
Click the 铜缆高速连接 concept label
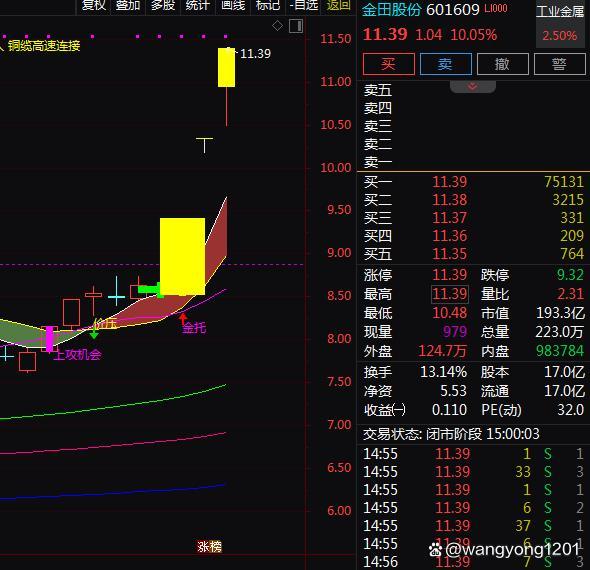pyautogui.click(x=44, y=46)
